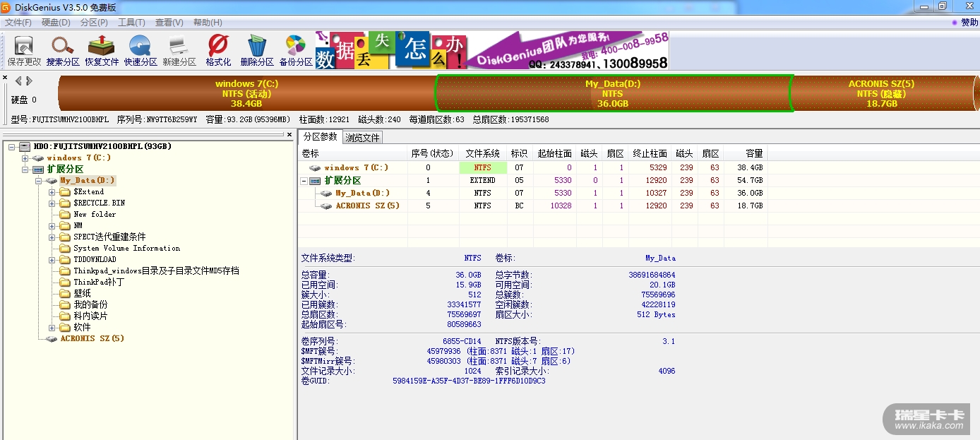Screen dimensions: 980x440
Task: Open the 工具(T) menu
Action: click(132, 23)
